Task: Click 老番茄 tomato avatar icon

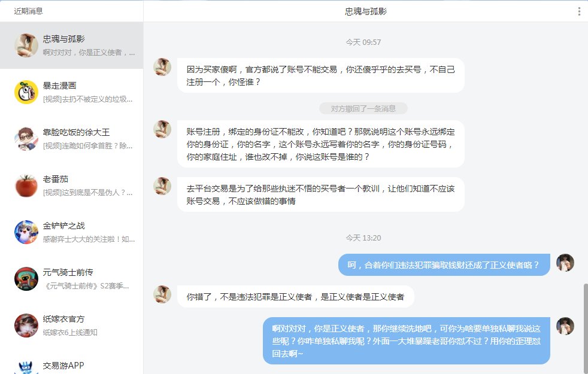Action: (26, 185)
